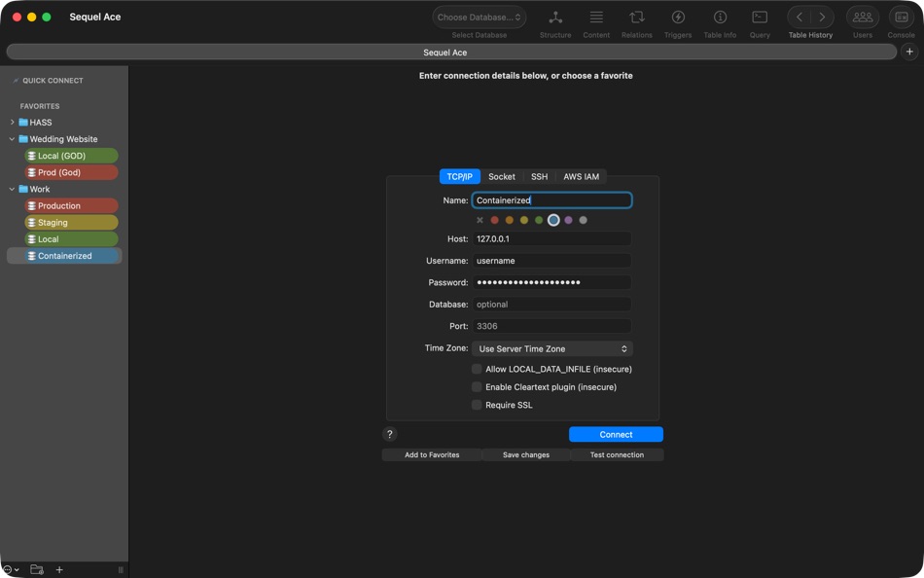The width and height of the screenshot is (924, 578).
Task: Enable Require SSL
Action: click(x=477, y=404)
